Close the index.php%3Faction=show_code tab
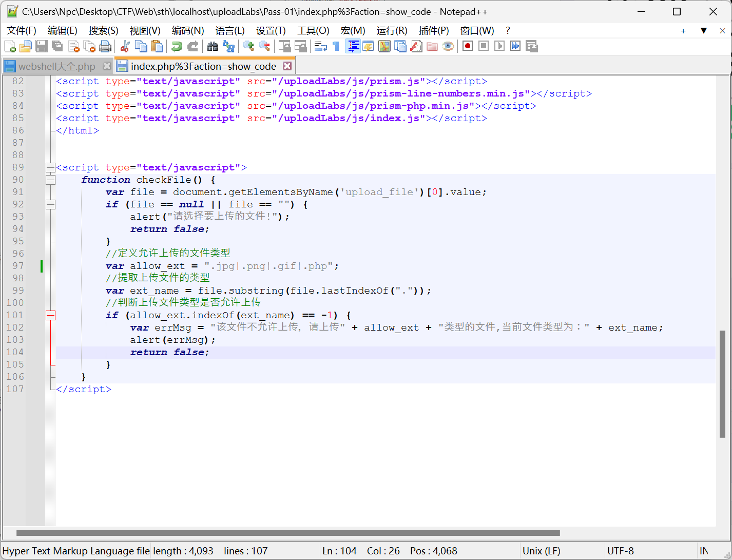This screenshot has height=560, width=732. point(287,66)
